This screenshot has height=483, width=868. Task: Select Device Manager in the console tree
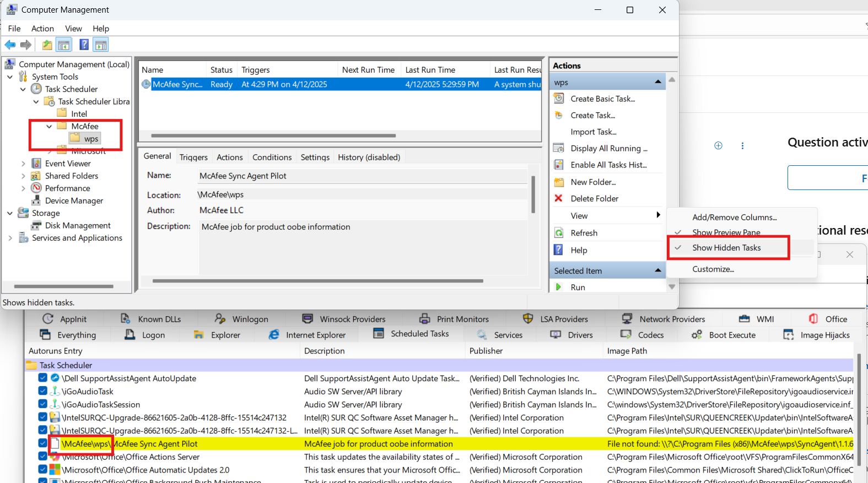tap(74, 200)
